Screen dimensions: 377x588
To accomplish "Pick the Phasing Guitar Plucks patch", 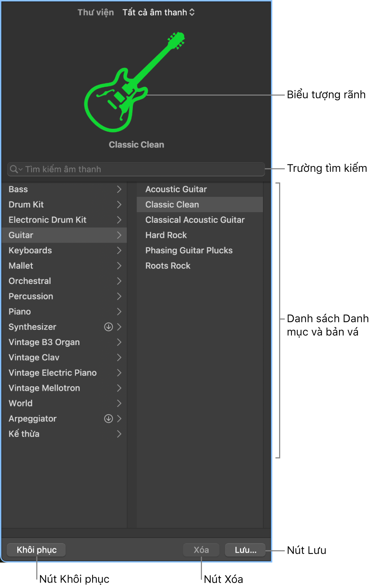I will click(189, 251).
